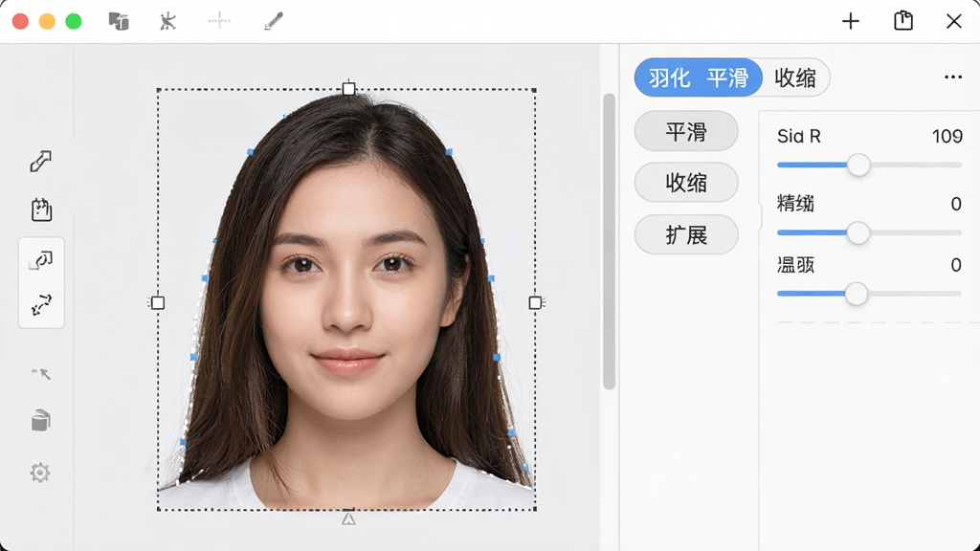Click the 精缩 label
980x551 pixels.
click(x=795, y=204)
